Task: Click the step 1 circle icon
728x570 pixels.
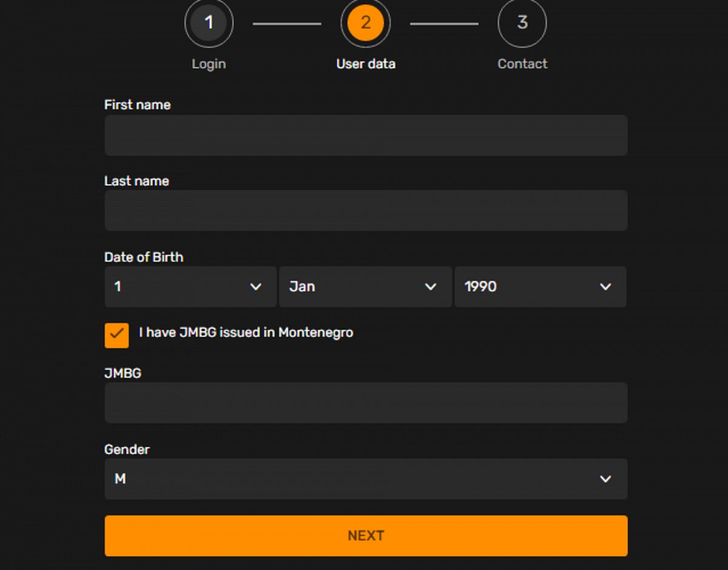Action: tap(209, 23)
